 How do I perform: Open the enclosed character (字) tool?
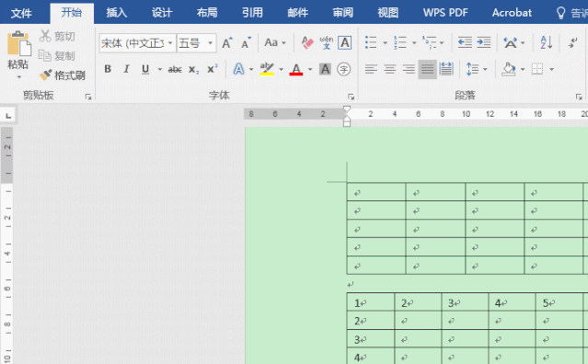tap(344, 69)
